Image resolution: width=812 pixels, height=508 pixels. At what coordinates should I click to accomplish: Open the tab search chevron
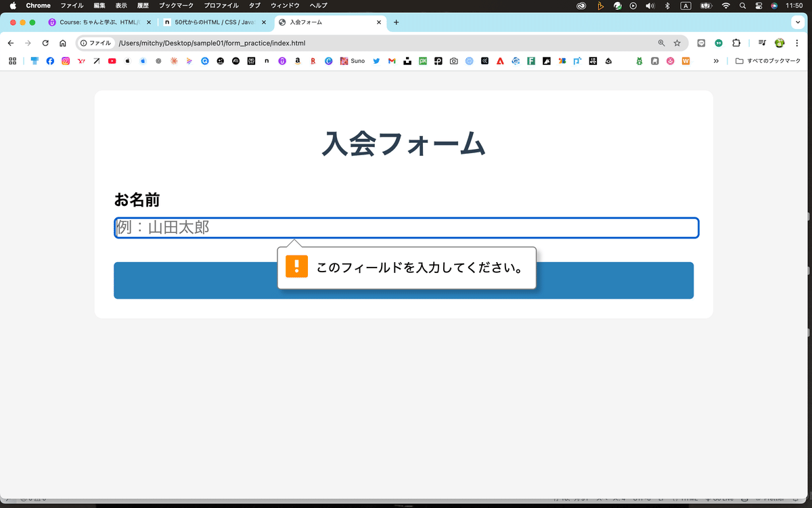797,22
